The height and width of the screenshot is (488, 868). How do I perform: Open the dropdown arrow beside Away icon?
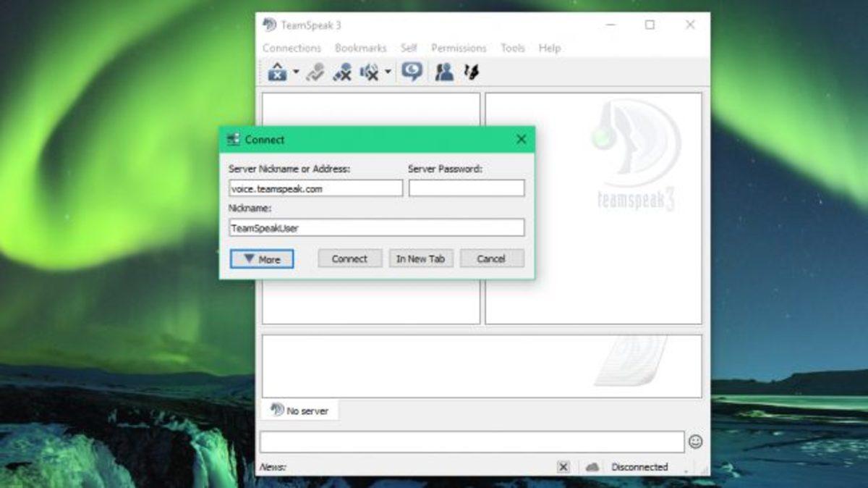pos(296,72)
